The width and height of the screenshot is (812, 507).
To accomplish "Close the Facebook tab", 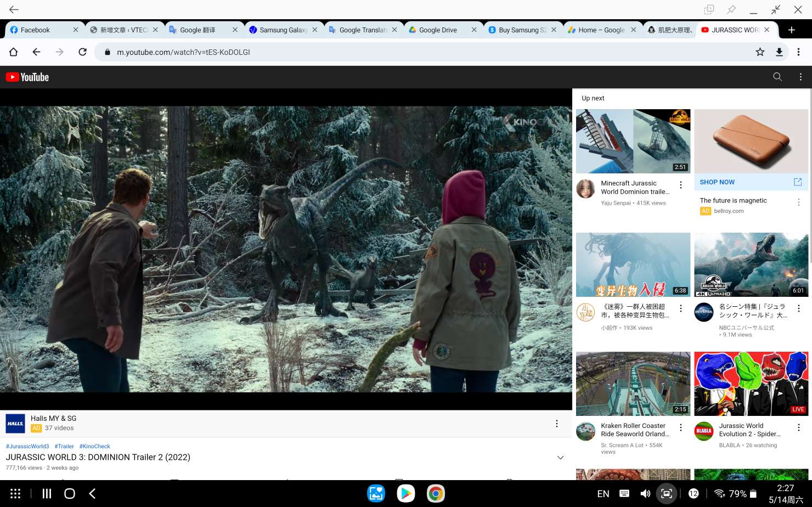I will pyautogui.click(x=76, y=30).
